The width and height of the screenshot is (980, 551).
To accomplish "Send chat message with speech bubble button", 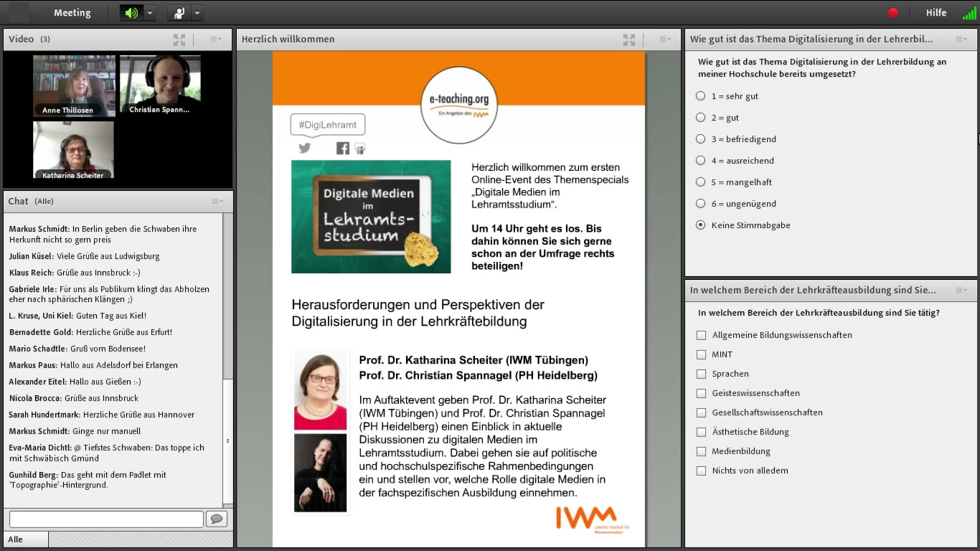I will point(216,519).
